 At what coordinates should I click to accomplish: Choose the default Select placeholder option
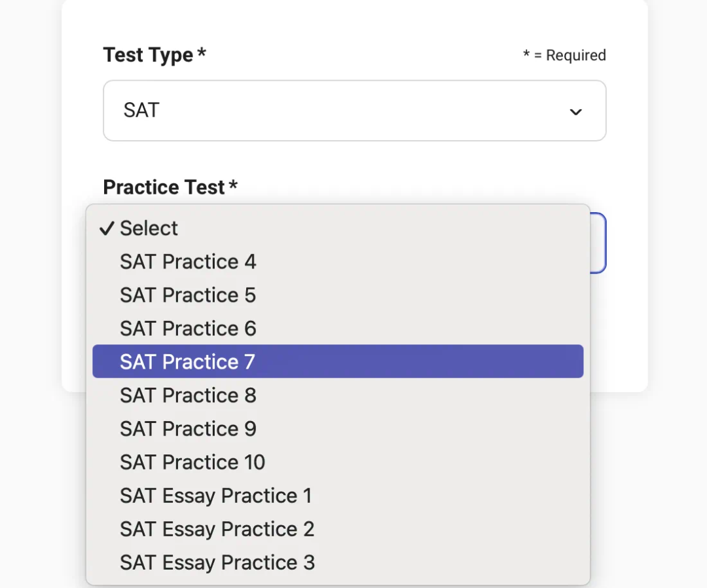[x=149, y=229]
